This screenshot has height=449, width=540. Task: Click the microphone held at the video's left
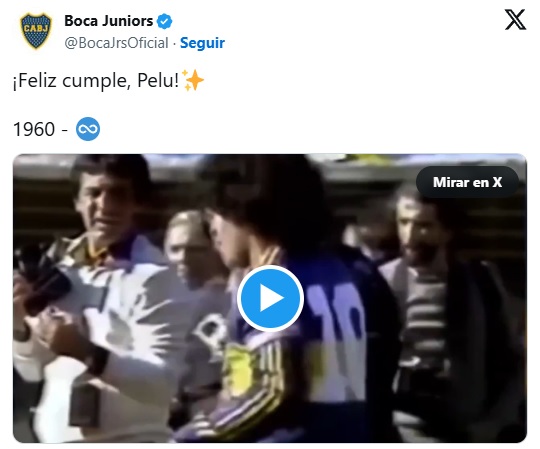click(x=41, y=279)
